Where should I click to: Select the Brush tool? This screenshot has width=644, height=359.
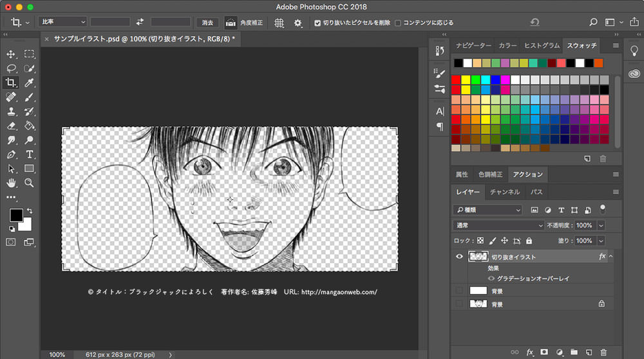[x=29, y=97]
